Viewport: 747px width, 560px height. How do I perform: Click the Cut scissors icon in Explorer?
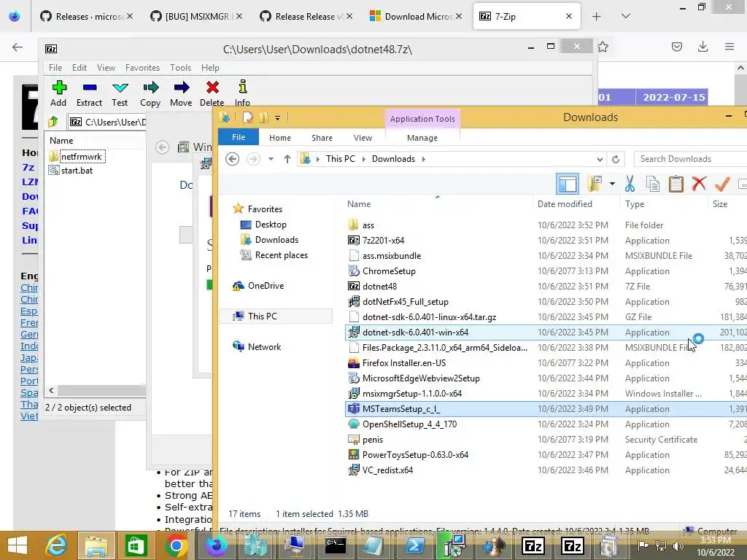630,184
